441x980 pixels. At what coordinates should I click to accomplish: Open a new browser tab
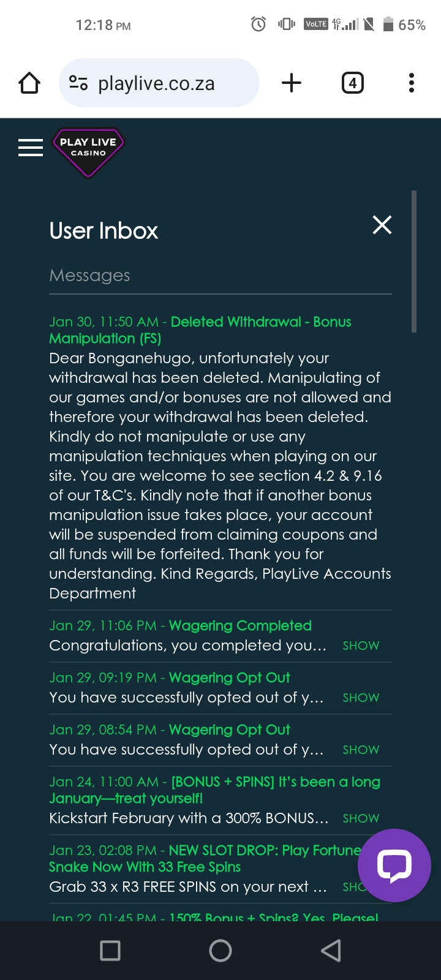[292, 83]
